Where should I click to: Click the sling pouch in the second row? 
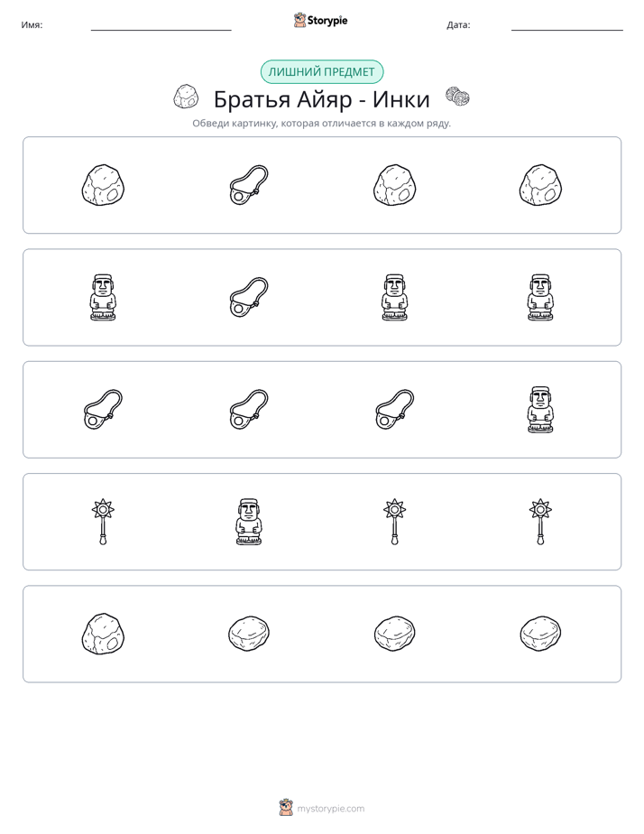249,297
